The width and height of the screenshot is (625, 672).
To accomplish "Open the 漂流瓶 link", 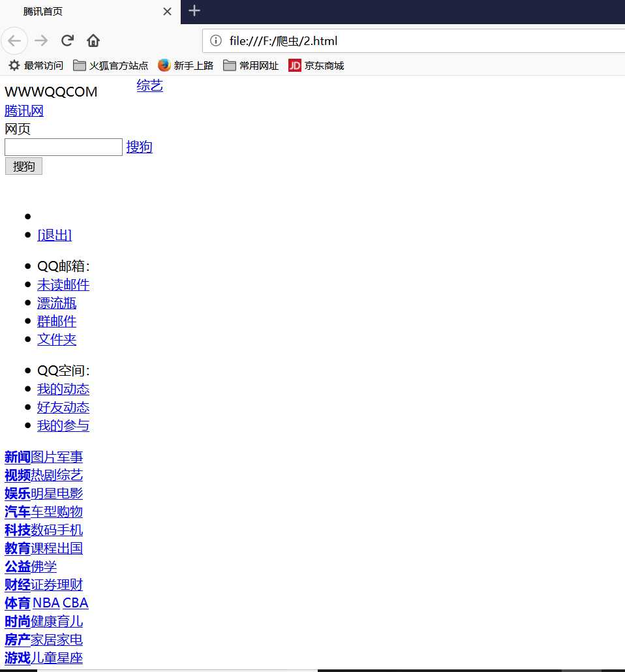I will (x=57, y=303).
